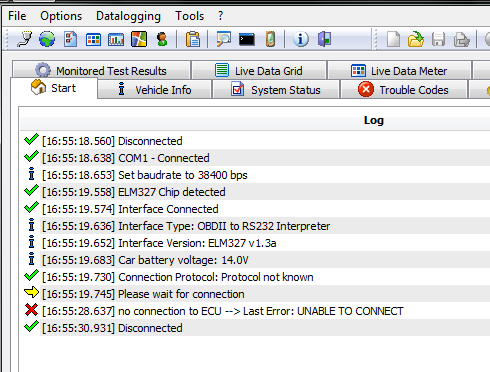Switch to Live Data Meter tab
Screen dimensions: 490x372
[399, 70]
